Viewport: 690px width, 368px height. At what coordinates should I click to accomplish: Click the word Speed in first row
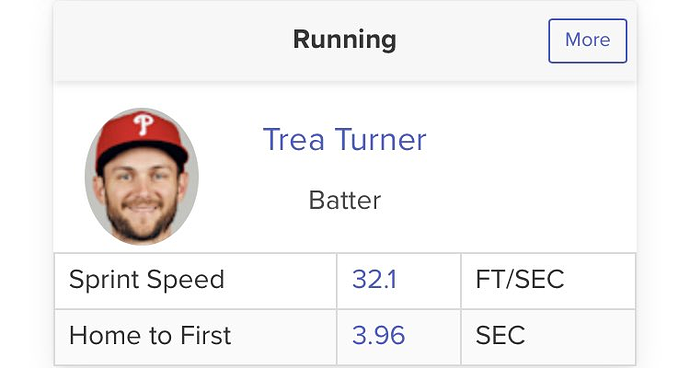[186, 280]
